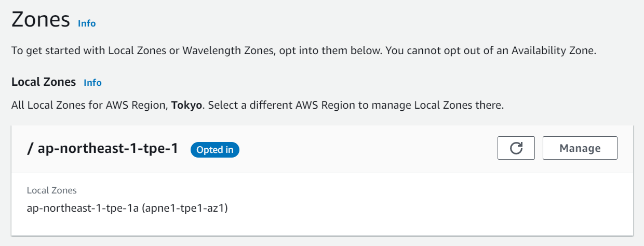Click "All Local Zones for AWS Region" text

click(89, 106)
